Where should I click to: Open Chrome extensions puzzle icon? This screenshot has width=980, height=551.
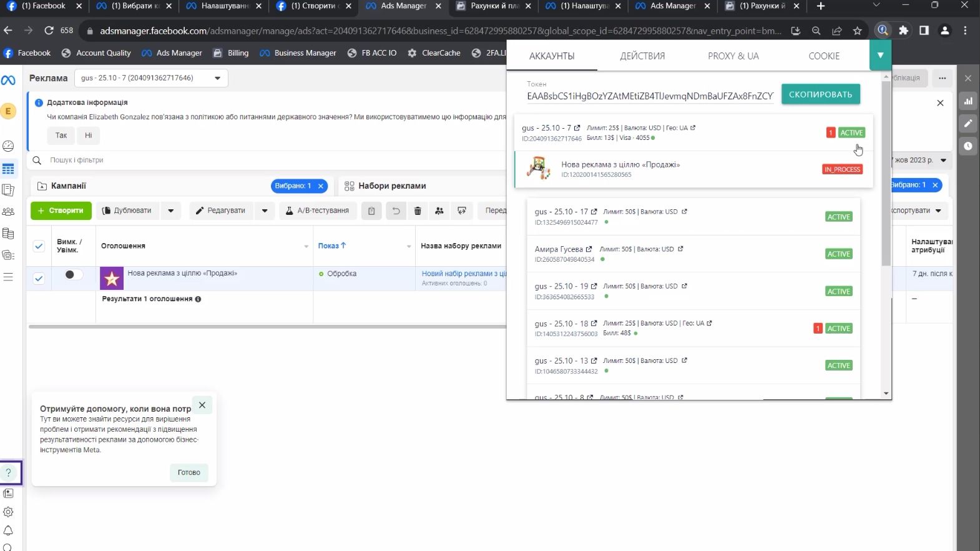pos(903,30)
